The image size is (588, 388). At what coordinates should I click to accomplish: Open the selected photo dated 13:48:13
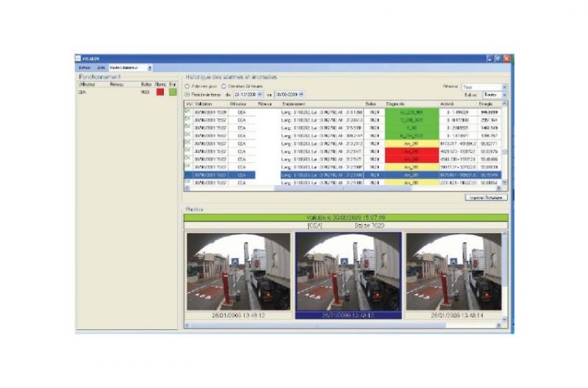tap(348, 275)
